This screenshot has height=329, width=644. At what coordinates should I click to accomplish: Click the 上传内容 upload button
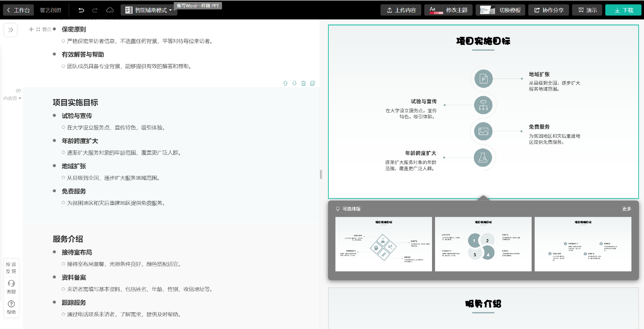pyautogui.click(x=401, y=10)
